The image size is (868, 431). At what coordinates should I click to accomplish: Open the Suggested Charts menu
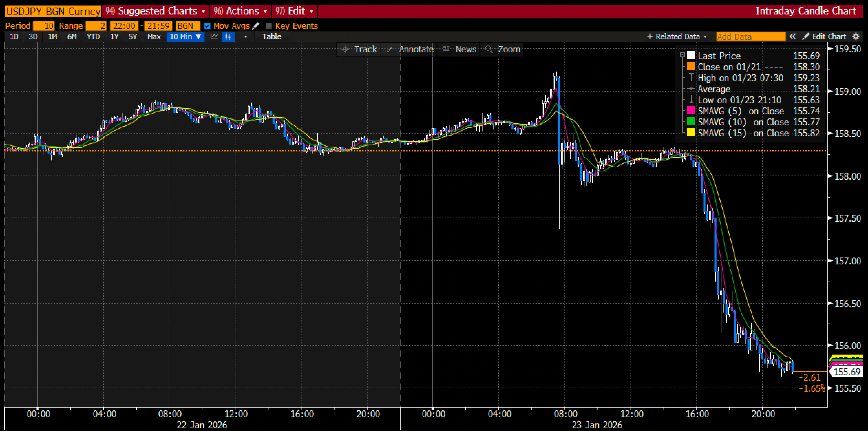(157, 11)
